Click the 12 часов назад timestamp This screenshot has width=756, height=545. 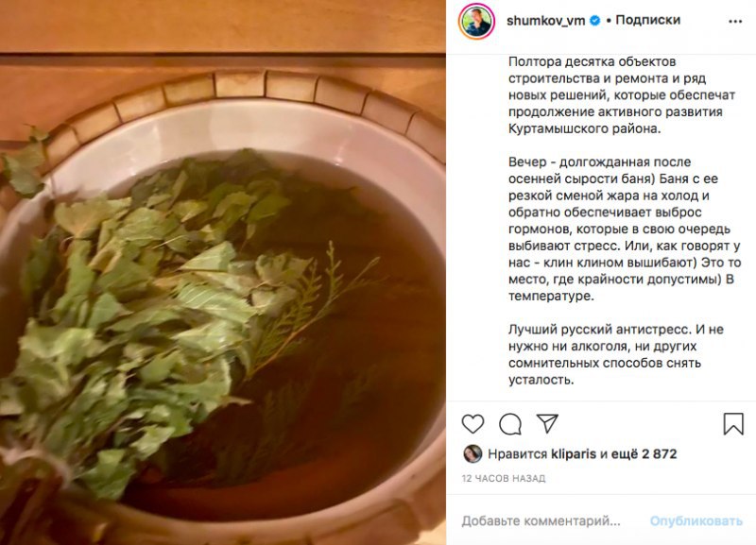point(504,479)
